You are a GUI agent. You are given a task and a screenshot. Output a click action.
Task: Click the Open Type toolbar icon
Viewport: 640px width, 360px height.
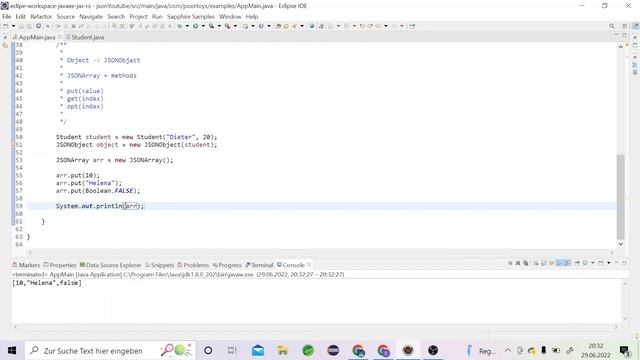(279, 26)
